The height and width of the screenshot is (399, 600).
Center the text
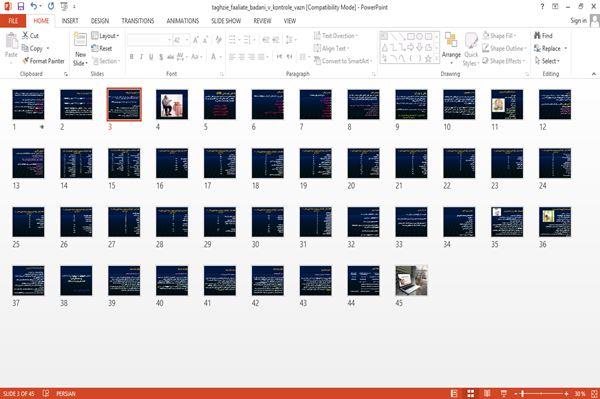click(x=242, y=57)
